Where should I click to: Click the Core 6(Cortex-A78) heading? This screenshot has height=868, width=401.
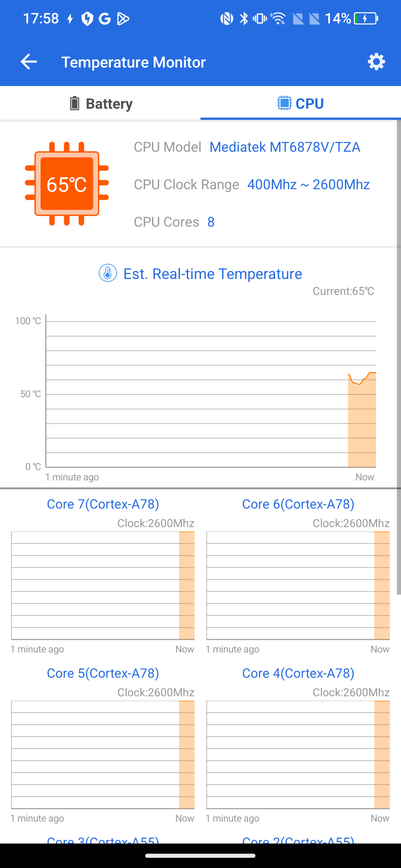298,504
